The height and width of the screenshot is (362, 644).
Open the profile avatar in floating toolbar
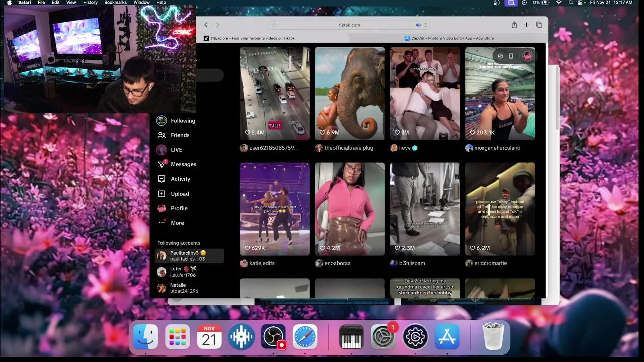point(527,56)
